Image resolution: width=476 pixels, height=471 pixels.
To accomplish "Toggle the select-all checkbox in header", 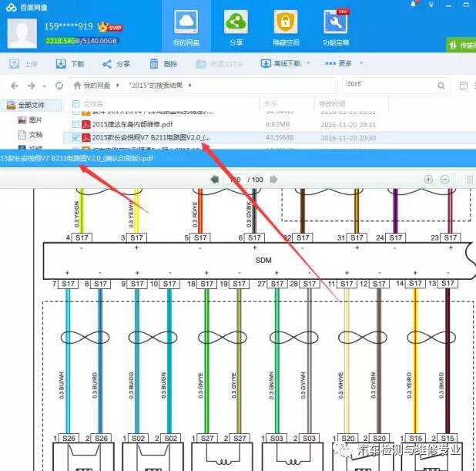I will click(75, 103).
